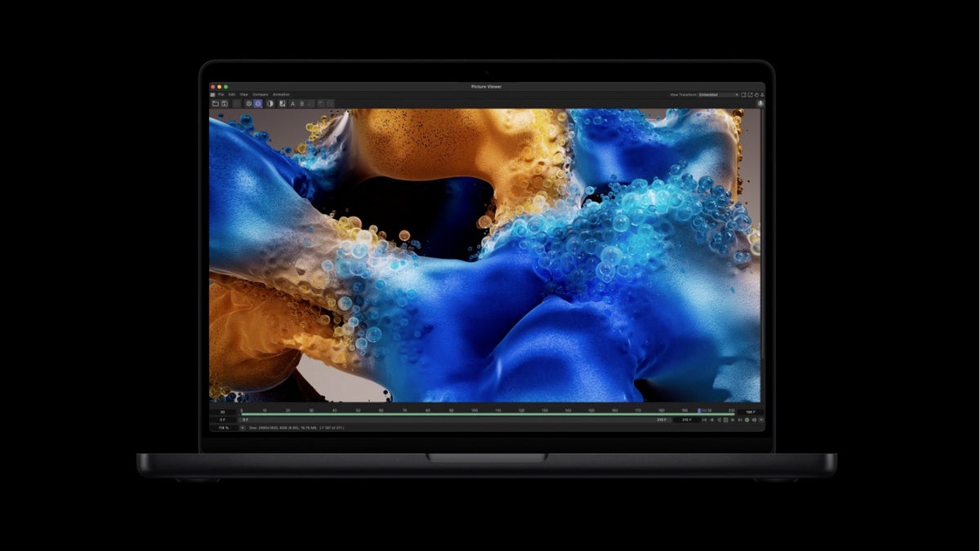
Task: Select the B compare slot icon
Action: click(x=303, y=104)
